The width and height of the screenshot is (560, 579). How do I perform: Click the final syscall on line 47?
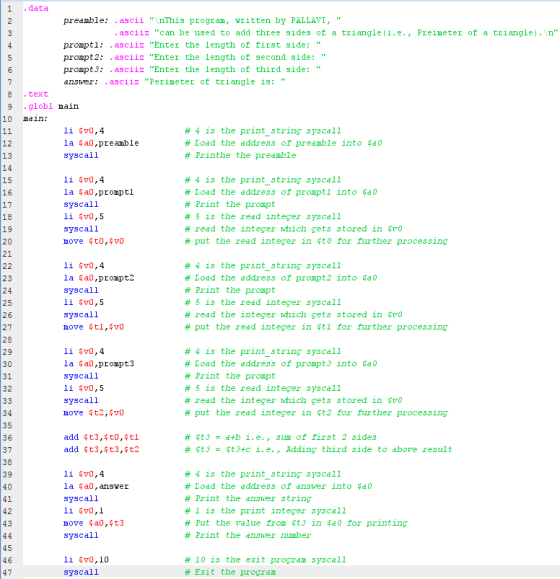point(81,572)
